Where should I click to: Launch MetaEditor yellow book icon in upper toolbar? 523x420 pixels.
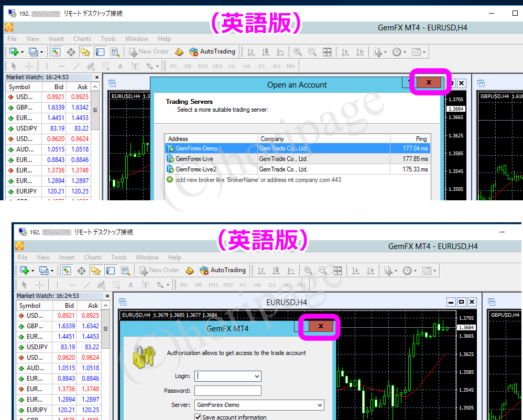coord(179,52)
